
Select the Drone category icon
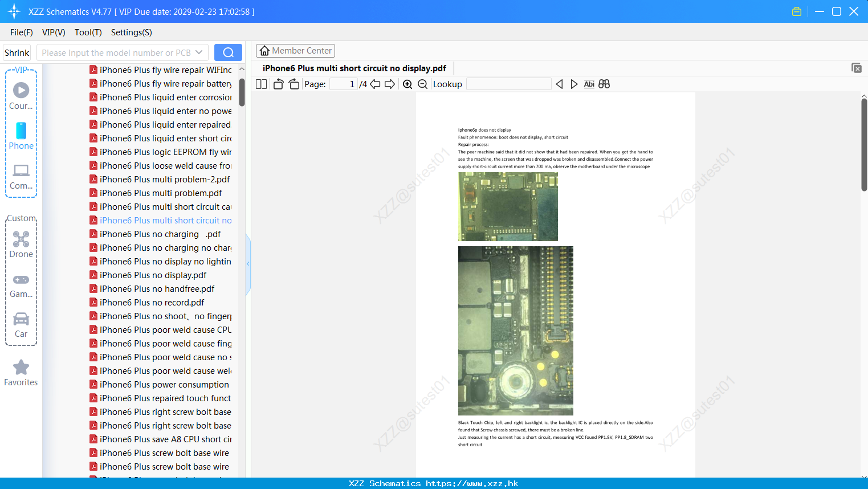[x=21, y=244]
